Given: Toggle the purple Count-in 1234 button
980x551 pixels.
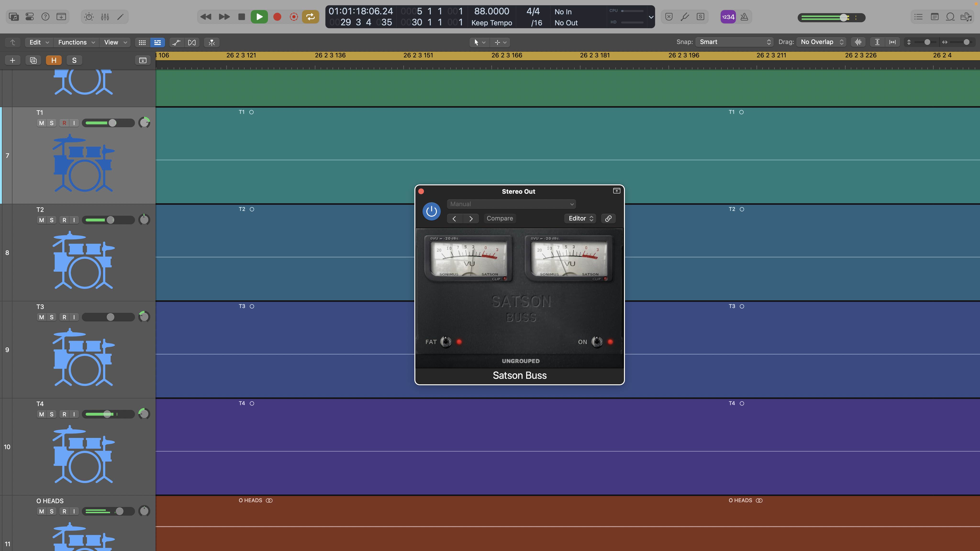Looking at the screenshot, I should [728, 17].
